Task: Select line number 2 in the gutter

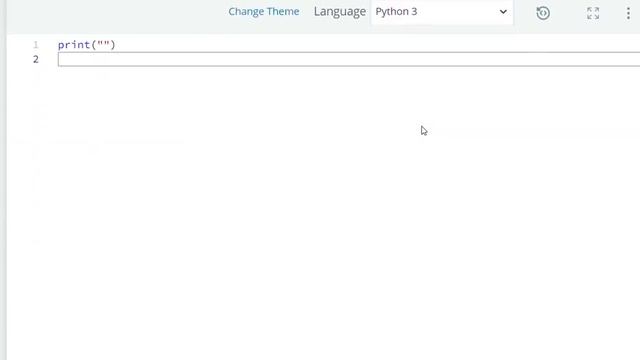Action: 36,59
